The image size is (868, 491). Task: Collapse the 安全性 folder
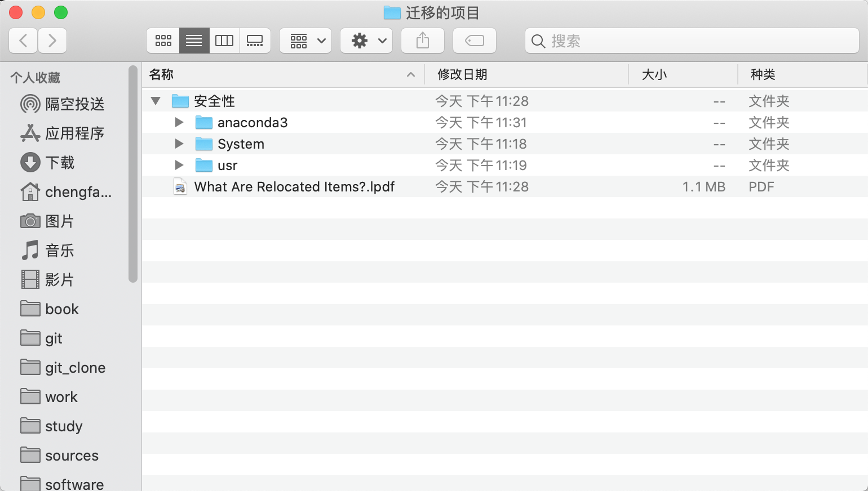(156, 101)
